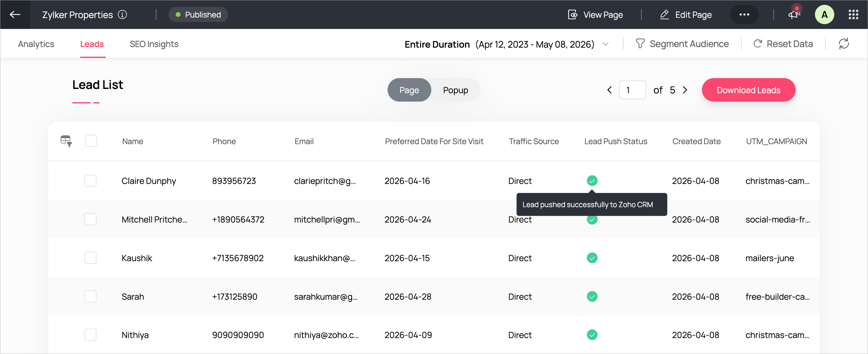Image resolution: width=868 pixels, height=354 pixels.
Task: Open the SEO Insights tab
Action: (154, 44)
